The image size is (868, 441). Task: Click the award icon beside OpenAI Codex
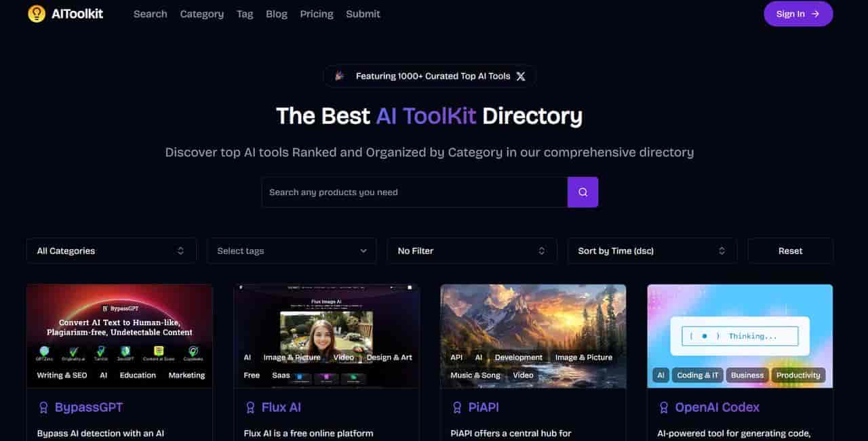[664, 408]
